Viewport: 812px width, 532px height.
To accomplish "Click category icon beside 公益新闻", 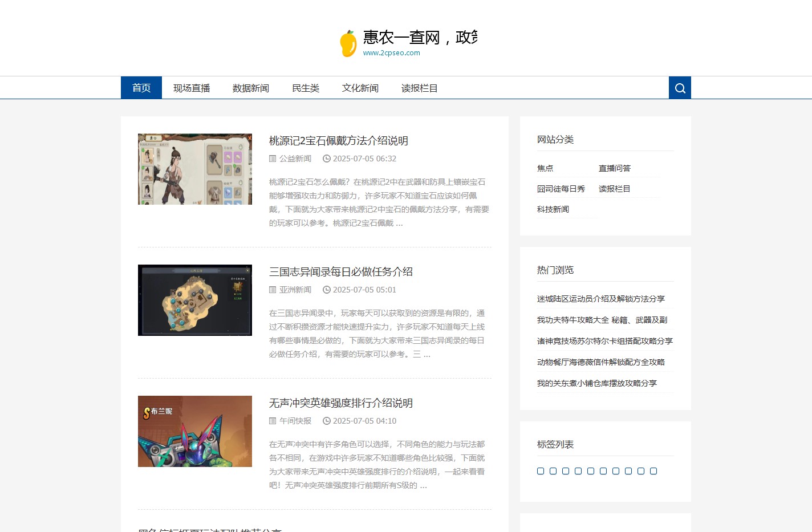I will [x=273, y=159].
